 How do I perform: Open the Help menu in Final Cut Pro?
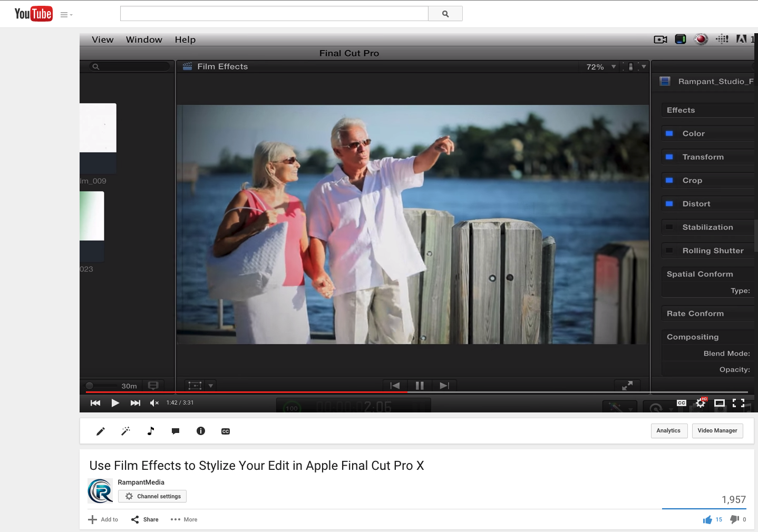pos(185,40)
